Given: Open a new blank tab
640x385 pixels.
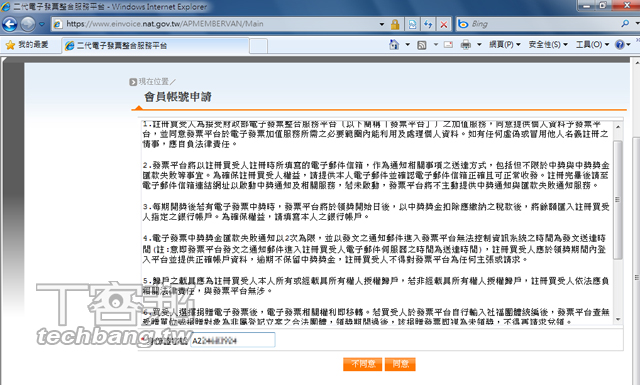Looking at the screenshot, I should [258, 46].
